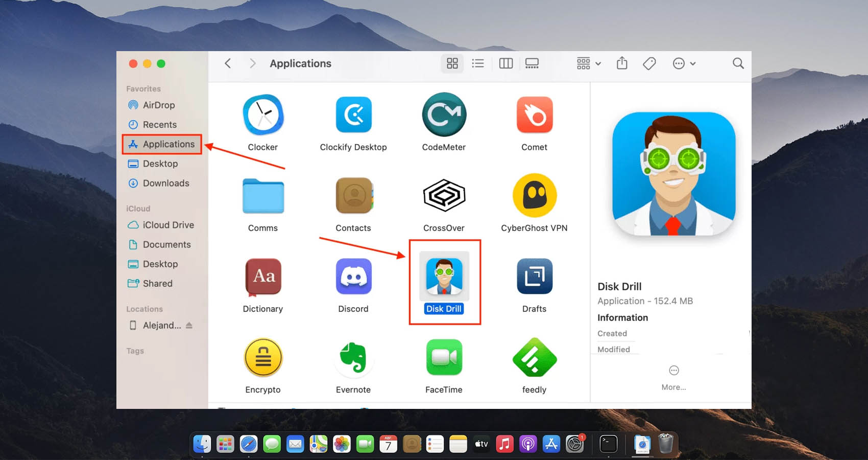868x460 pixels.
Task: Select Downloads in the sidebar
Action: click(165, 183)
